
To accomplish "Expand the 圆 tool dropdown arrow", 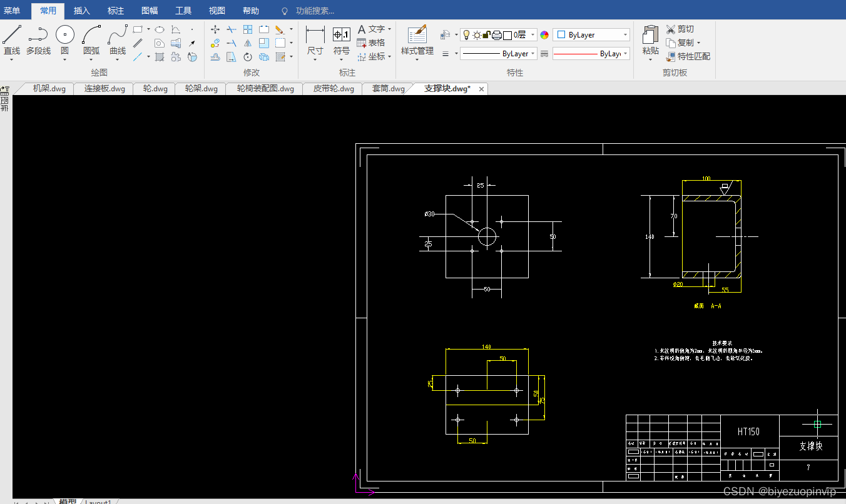I will click(x=64, y=60).
